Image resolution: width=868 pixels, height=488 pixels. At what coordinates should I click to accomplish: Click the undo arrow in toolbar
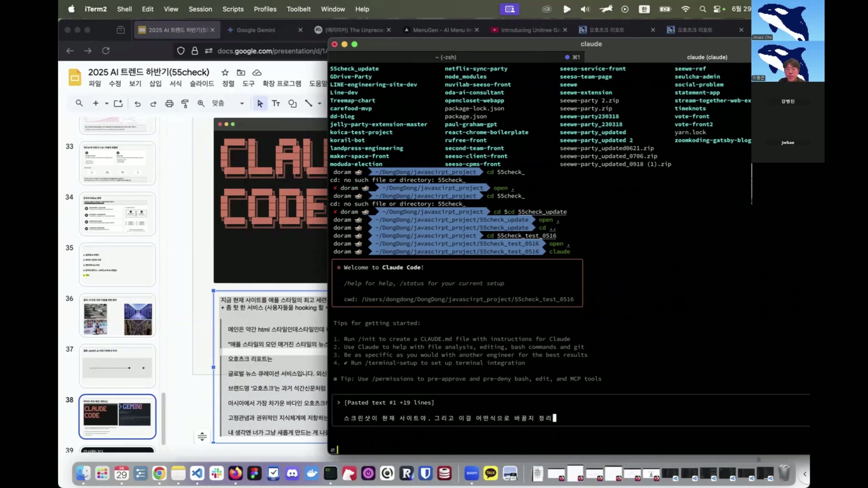pyautogui.click(x=137, y=103)
